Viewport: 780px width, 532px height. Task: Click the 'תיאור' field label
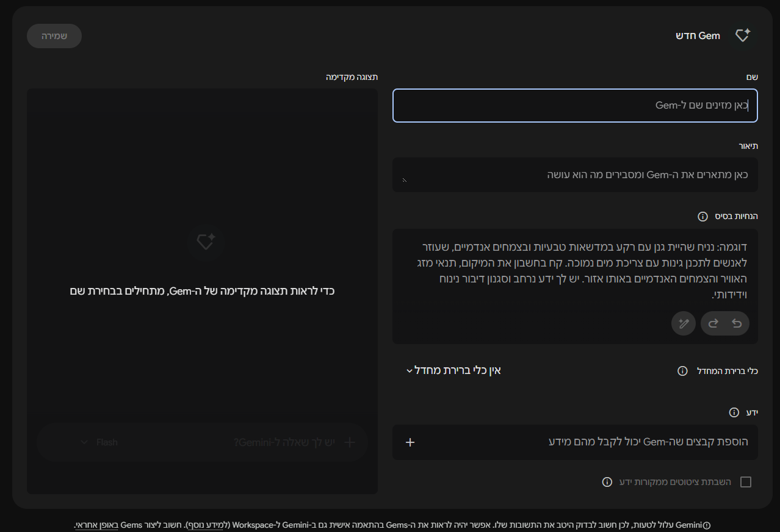point(748,146)
